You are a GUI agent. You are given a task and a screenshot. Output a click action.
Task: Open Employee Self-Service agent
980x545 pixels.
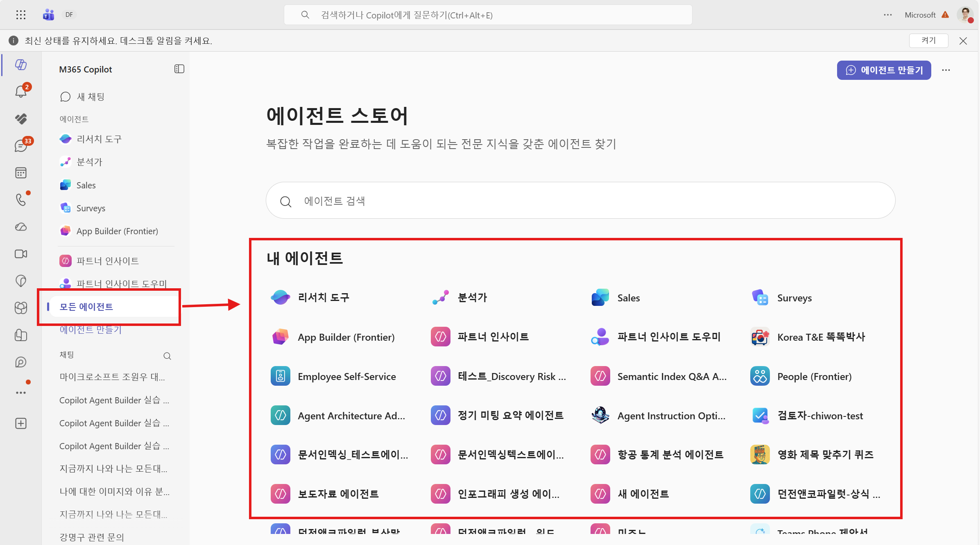click(x=333, y=376)
